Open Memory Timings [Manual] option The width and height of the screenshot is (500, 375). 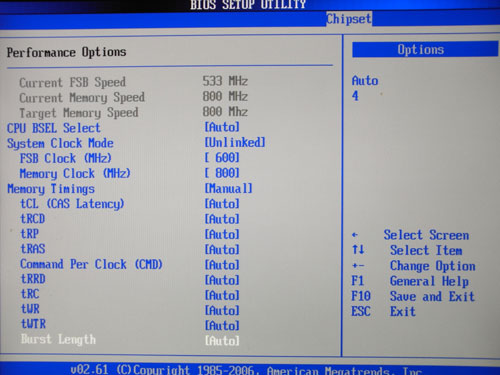228,188
